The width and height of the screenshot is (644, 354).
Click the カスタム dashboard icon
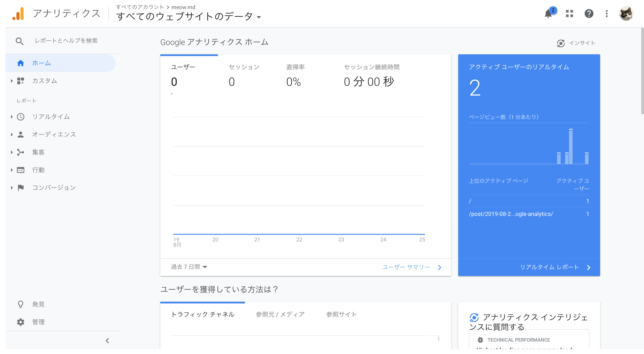20,81
